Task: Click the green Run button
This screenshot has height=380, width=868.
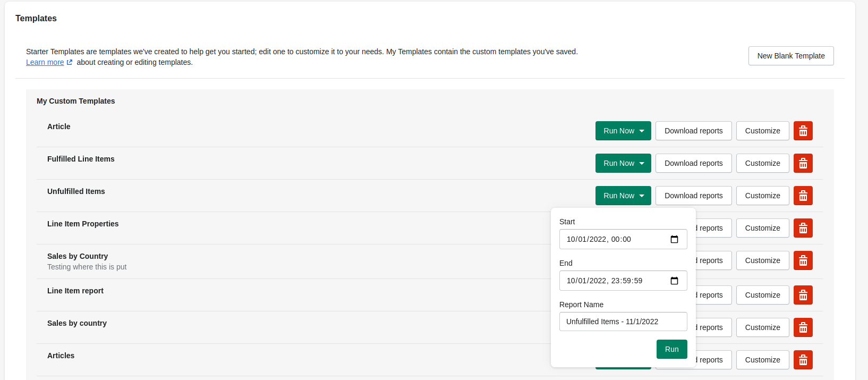Action: click(x=671, y=349)
